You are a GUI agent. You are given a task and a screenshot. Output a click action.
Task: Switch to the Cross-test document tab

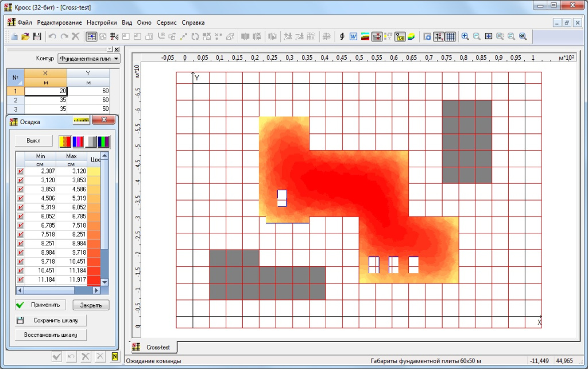coord(155,347)
